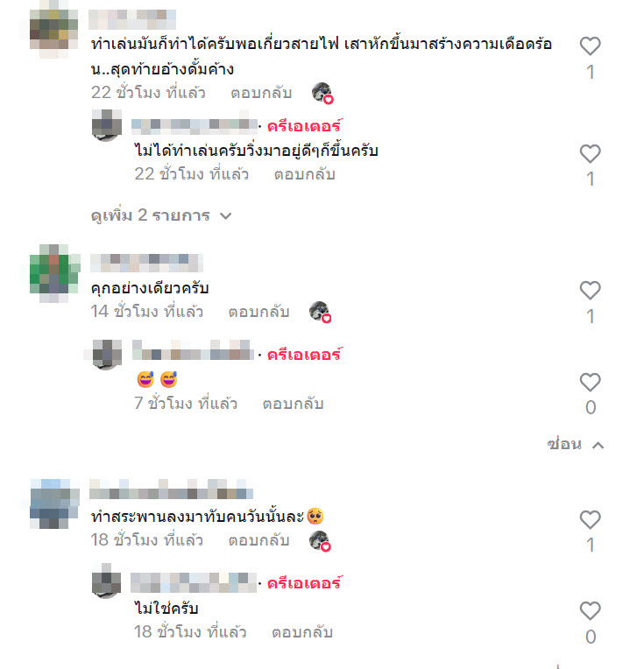Click creator-liked badge on 22-hour comment
The image size is (644, 669).
[322, 93]
